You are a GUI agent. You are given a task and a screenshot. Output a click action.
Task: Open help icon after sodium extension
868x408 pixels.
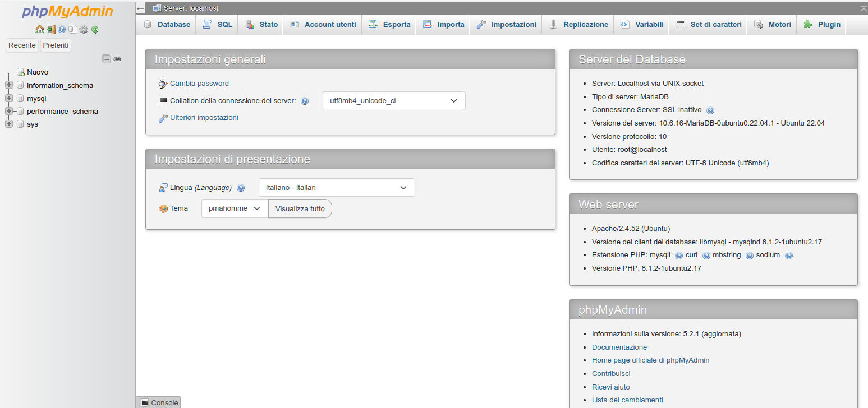click(789, 256)
